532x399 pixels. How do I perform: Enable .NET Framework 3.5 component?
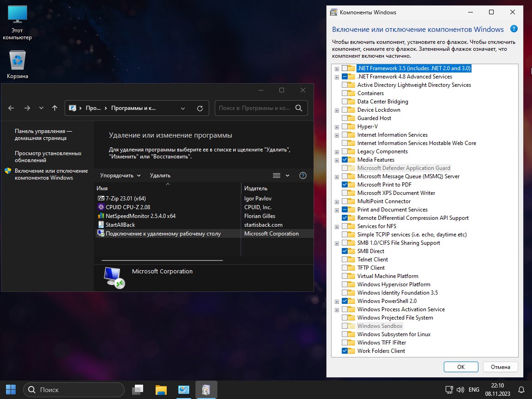[344, 68]
